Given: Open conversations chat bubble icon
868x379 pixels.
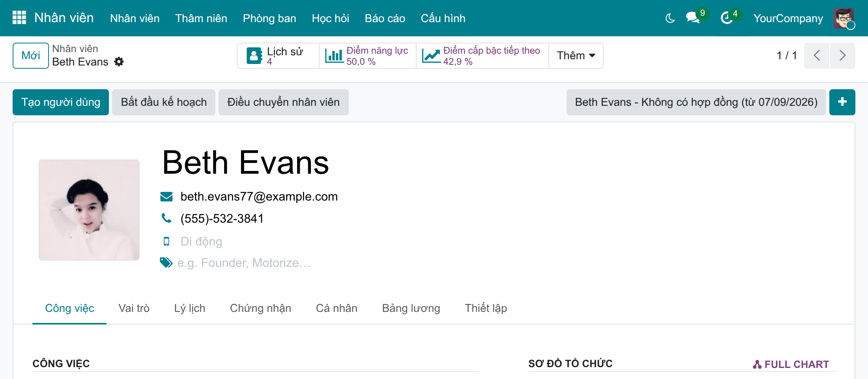Looking at the screenshot, I should click(693, 18).
